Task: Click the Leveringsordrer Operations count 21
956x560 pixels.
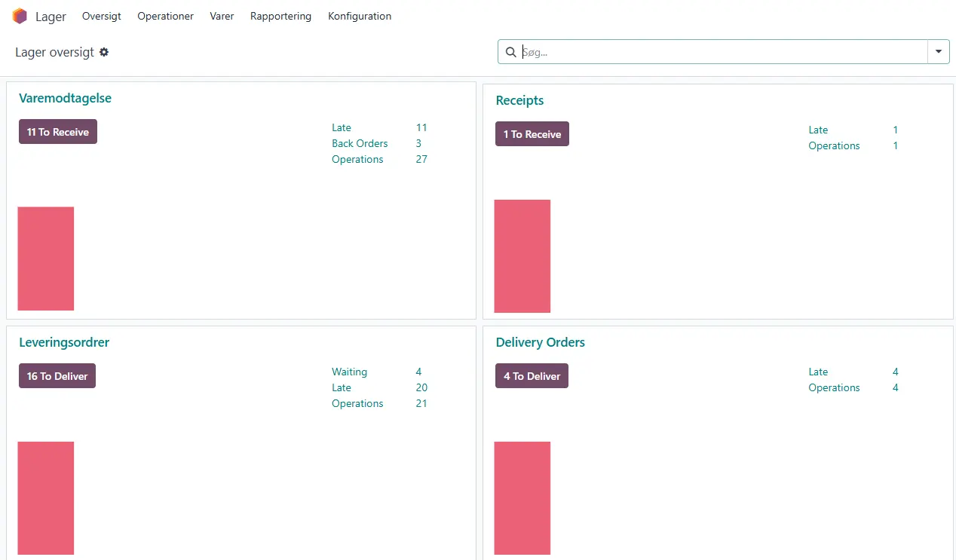Action: 421,403
